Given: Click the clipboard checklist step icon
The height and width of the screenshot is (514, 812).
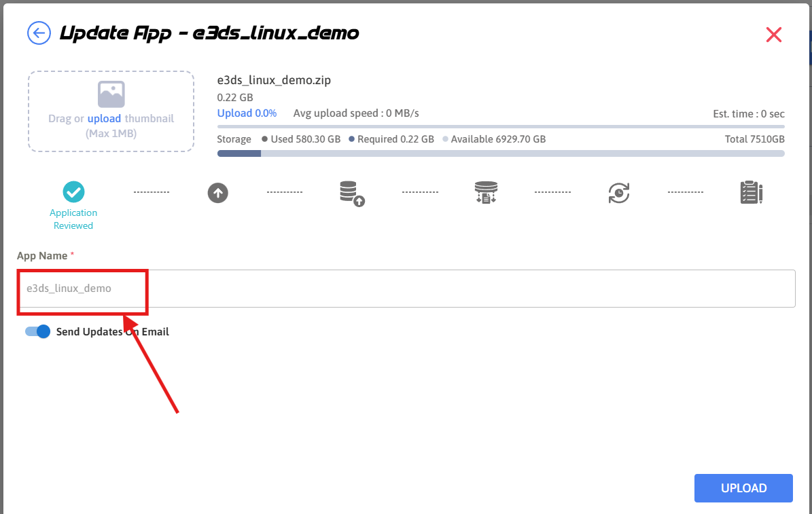Looking at the screenshot, I should (x=751, y=193).
